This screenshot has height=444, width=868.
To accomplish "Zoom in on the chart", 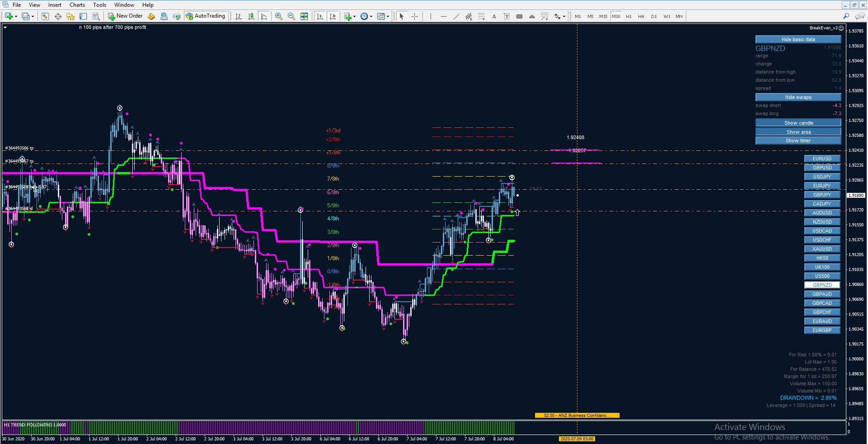I will pos(279,16).
